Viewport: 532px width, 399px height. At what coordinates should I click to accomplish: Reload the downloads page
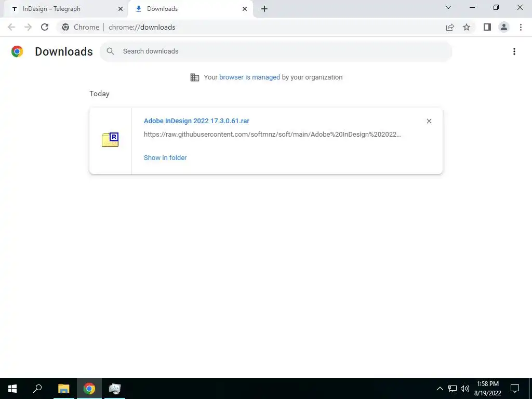point(45,27)
